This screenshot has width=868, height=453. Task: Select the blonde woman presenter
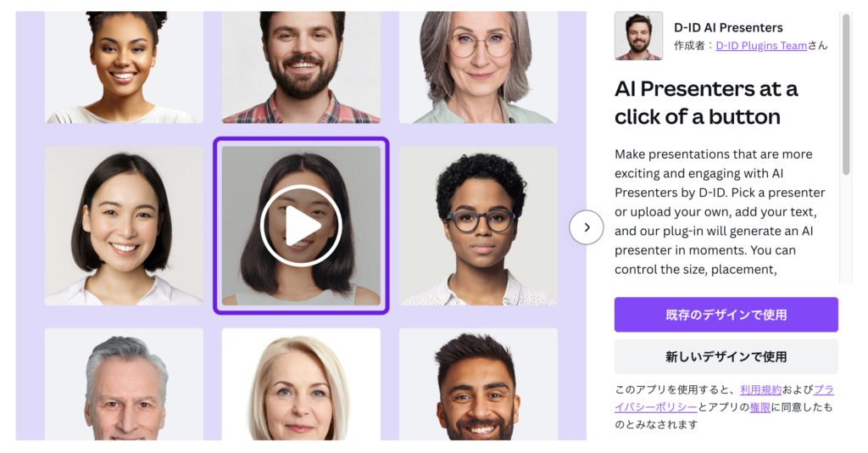[x=301, y=384]
